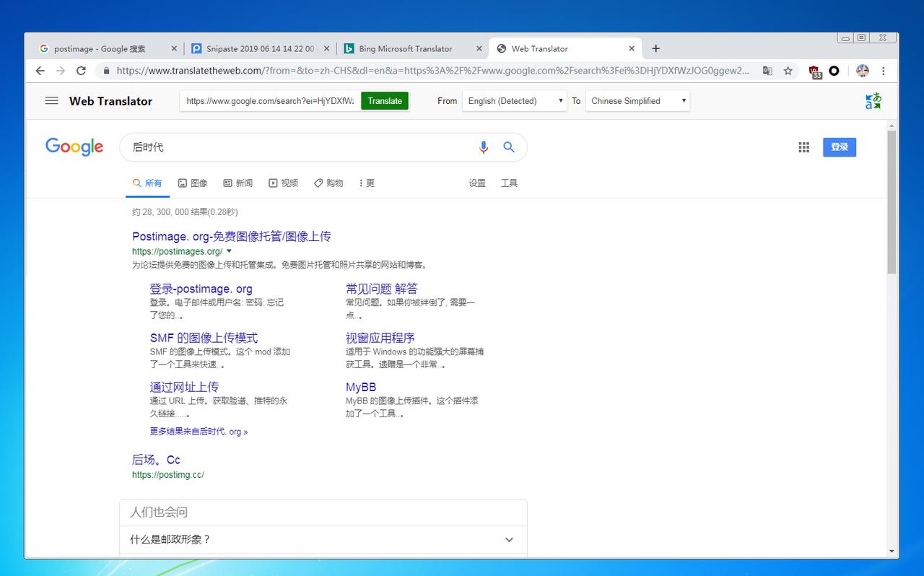The height and width of the screenshot is (576, 924).
Task: Select the 所有 (All) results tab
Action: [147, 183]
